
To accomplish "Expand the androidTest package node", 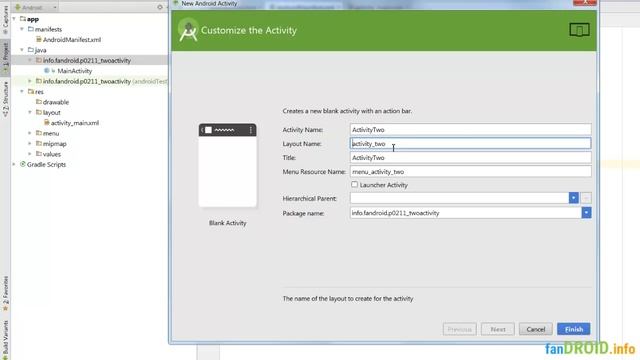I will pyautogui.click(x=30, y=81).
